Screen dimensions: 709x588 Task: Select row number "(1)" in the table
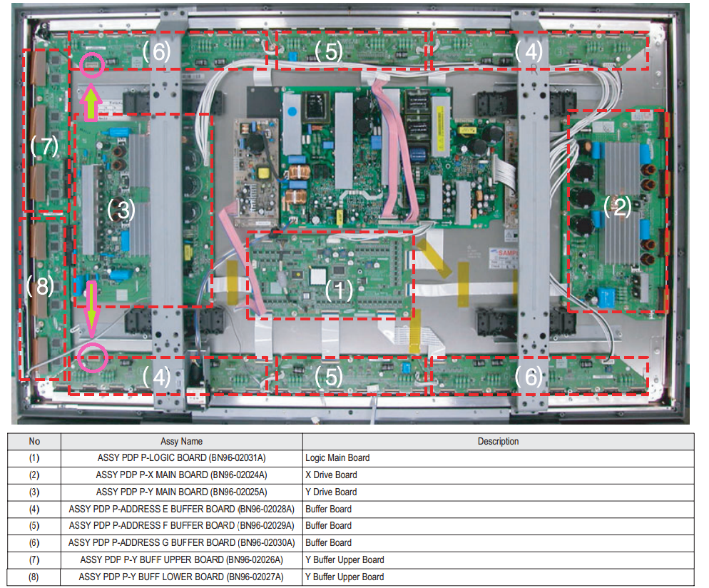coord(34,458)
